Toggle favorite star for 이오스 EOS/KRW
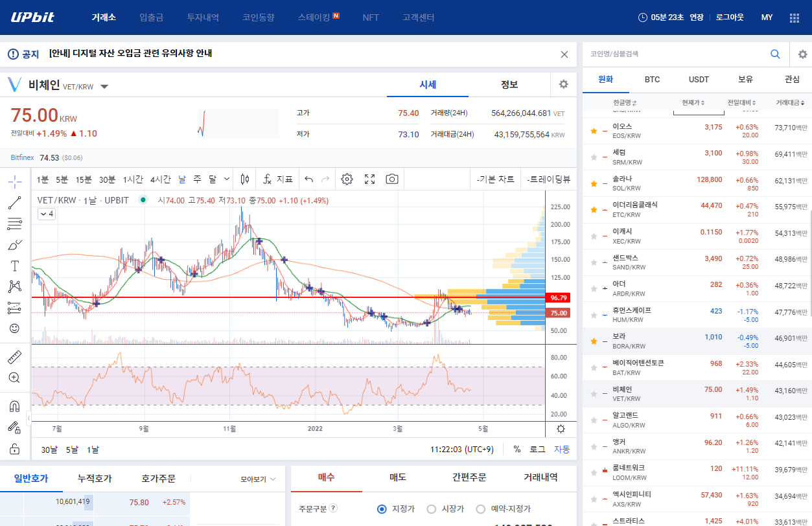 point(594,131)
